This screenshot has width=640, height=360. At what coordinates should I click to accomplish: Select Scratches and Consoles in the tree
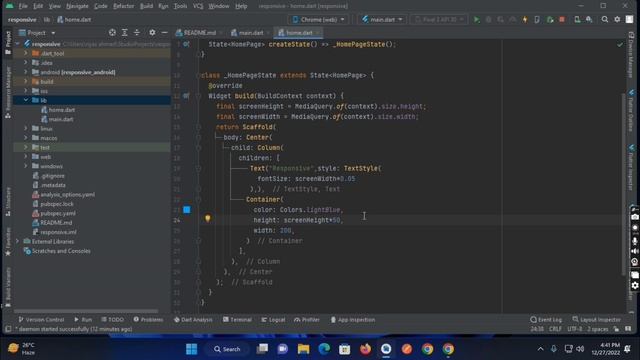click(x=61, y=251)
